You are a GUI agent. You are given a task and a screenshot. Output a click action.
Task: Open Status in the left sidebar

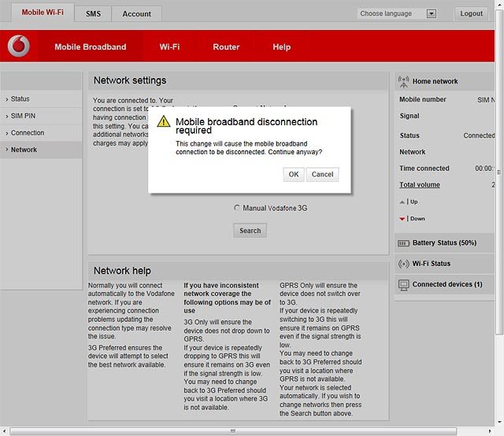click(41, 99)
